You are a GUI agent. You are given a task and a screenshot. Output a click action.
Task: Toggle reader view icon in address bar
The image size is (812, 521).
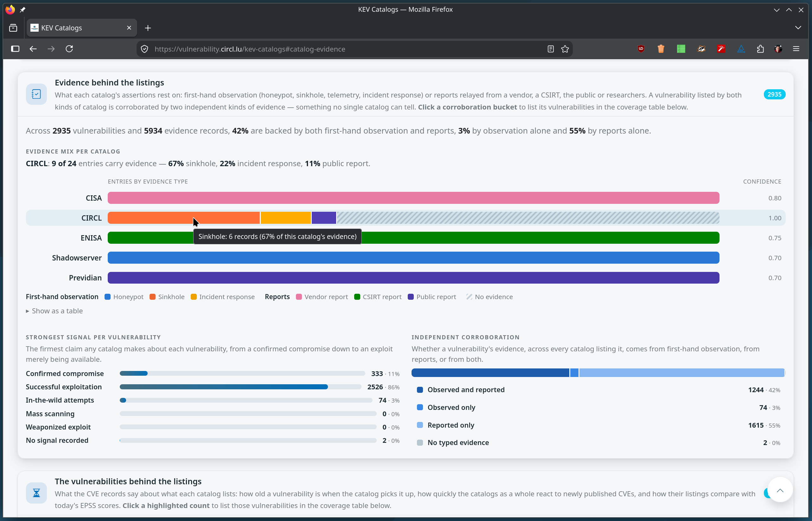pos(551,49)
